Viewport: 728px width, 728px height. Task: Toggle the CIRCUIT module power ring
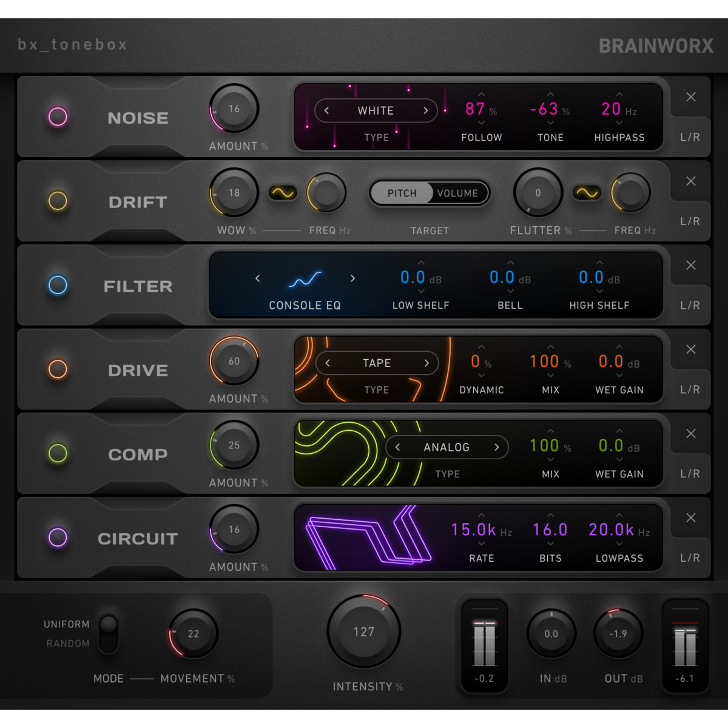tap(58, 537)
